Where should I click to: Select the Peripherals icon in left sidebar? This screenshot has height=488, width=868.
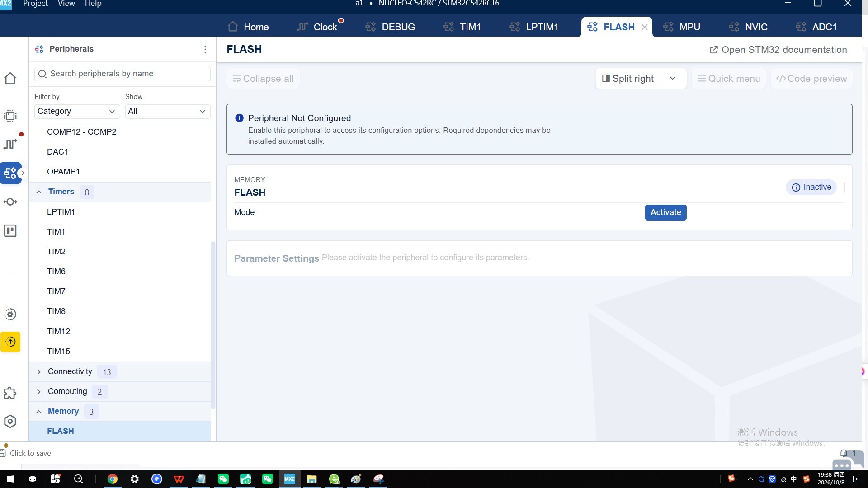tap(10, 173)
